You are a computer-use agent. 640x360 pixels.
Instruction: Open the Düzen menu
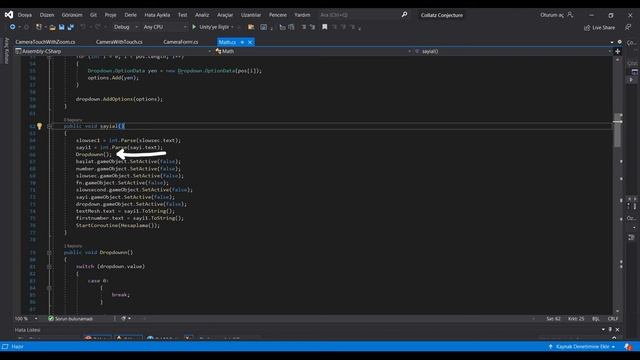[47, 15]
